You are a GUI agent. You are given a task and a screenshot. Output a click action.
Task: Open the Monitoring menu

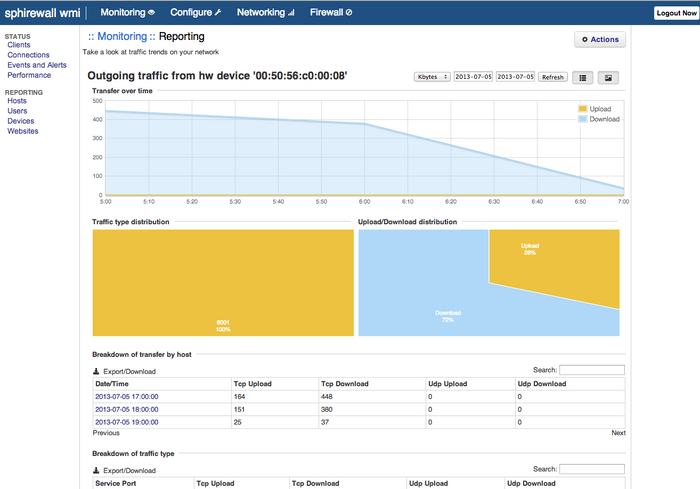[128, 13]
